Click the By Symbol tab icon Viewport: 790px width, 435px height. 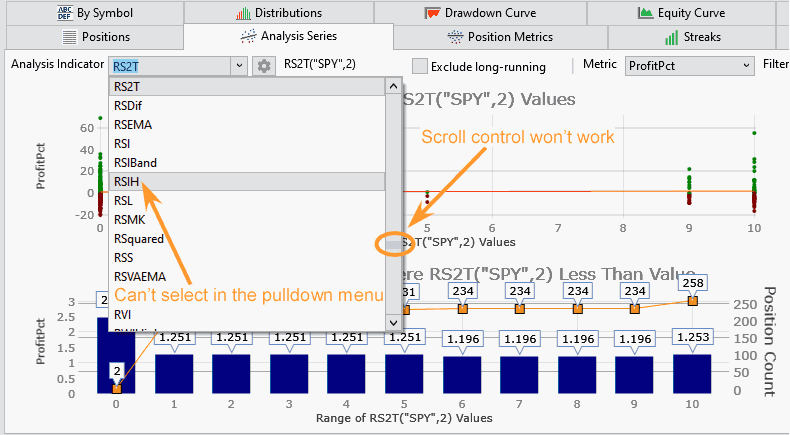click(65, 13)
